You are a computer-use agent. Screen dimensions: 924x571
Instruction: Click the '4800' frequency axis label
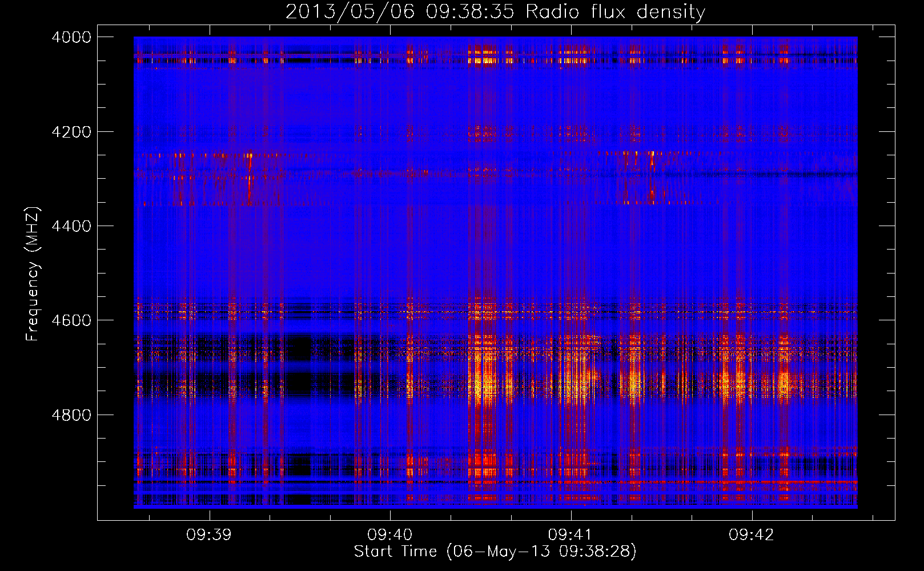pyautogui.click(x=71, y=415)
